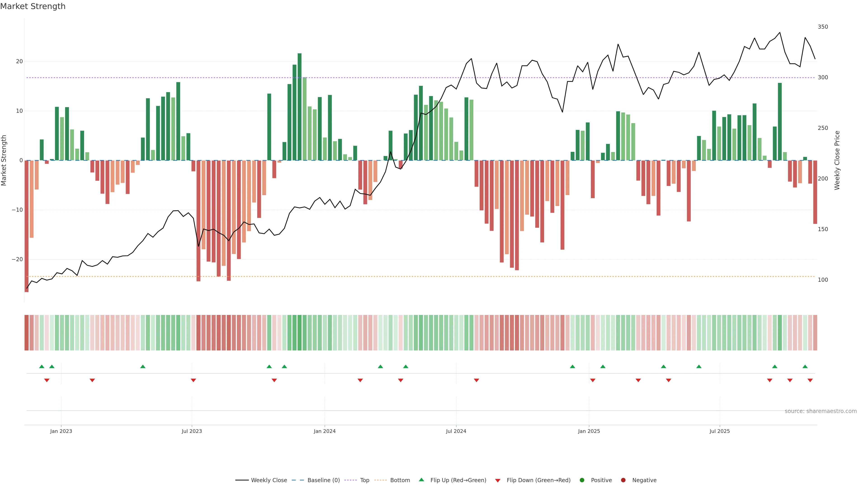Click the sharemaestro.com source text
This screenshot has width=868, height=488.
[821, 411]
